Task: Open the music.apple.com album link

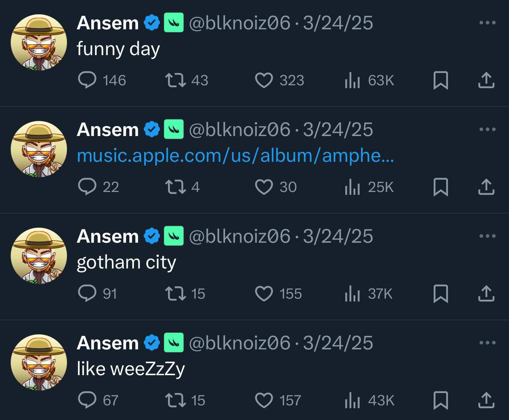Action: click(235, 155)
